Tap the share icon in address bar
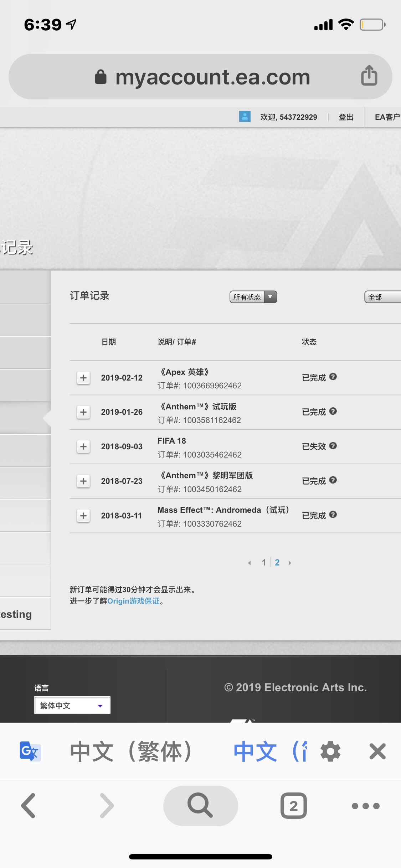Viewport: 401px width, 868px height. pos(369,76)
